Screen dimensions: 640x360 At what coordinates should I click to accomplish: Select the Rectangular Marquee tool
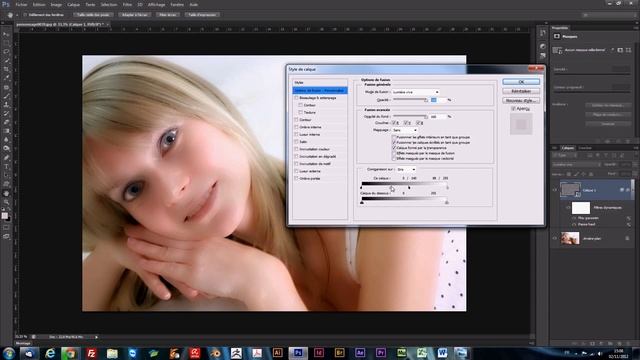(6, 43)
